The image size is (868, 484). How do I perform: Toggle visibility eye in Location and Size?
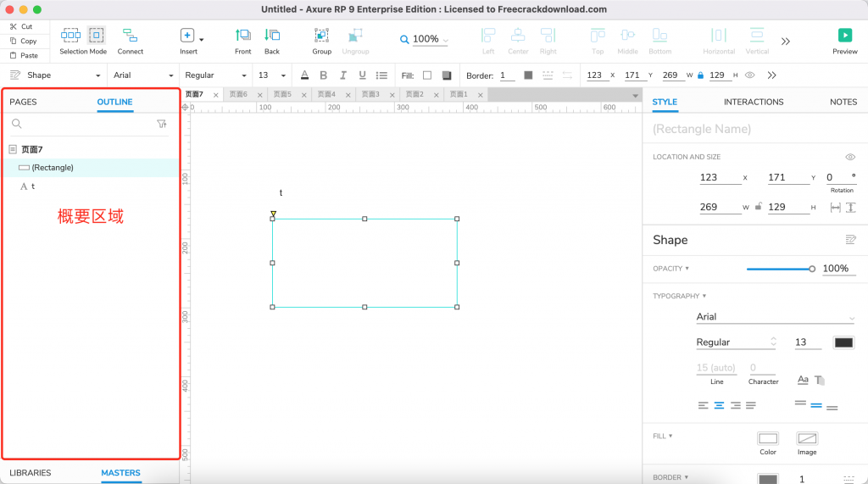pos(850,157)
